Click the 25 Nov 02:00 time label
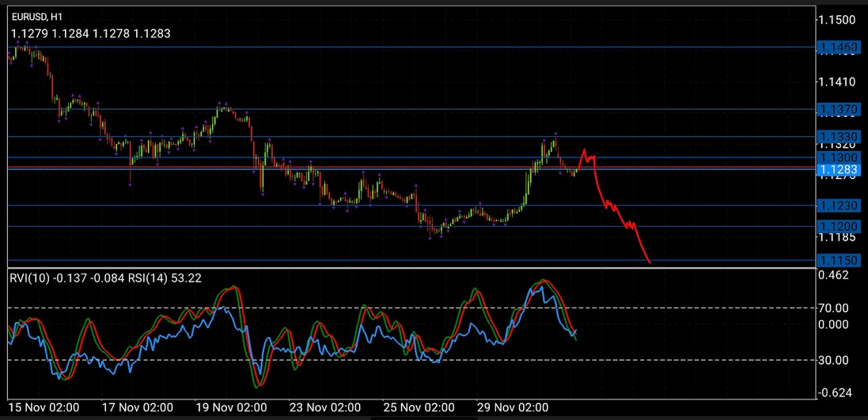868x420 pixels. [x=419, y=407]
